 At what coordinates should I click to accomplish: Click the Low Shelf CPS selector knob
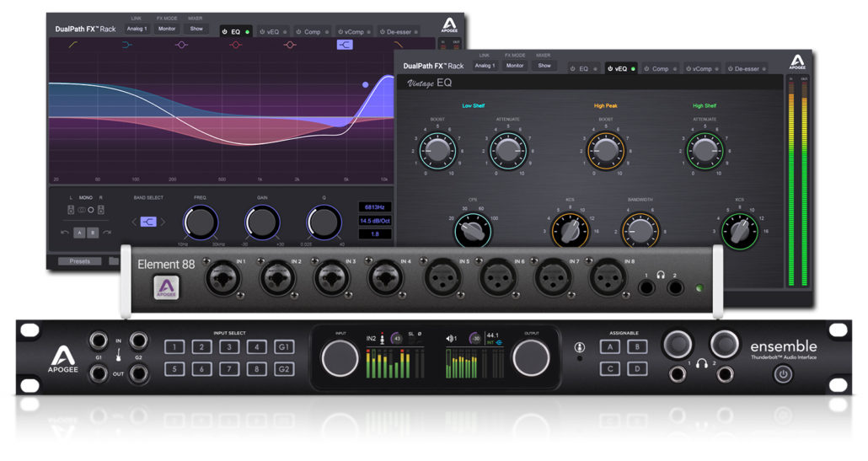473,231
